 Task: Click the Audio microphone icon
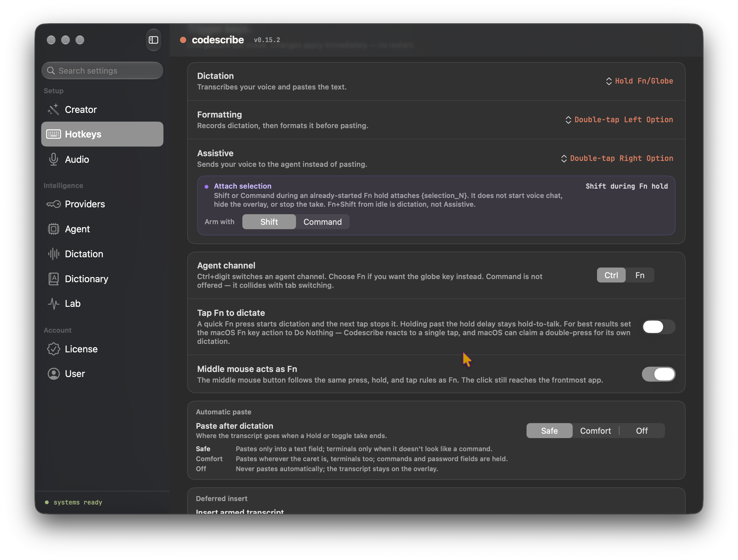[x=53, y=159]
